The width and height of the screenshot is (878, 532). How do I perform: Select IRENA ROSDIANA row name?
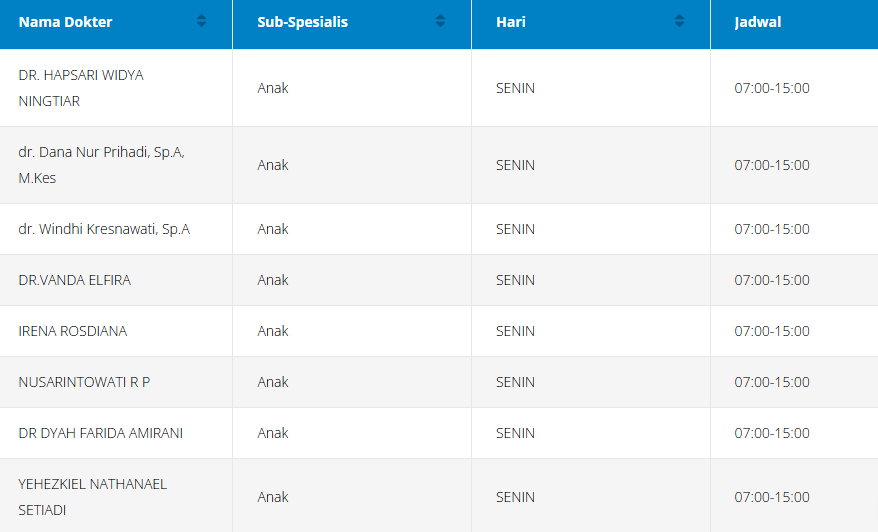coord(73,331)
